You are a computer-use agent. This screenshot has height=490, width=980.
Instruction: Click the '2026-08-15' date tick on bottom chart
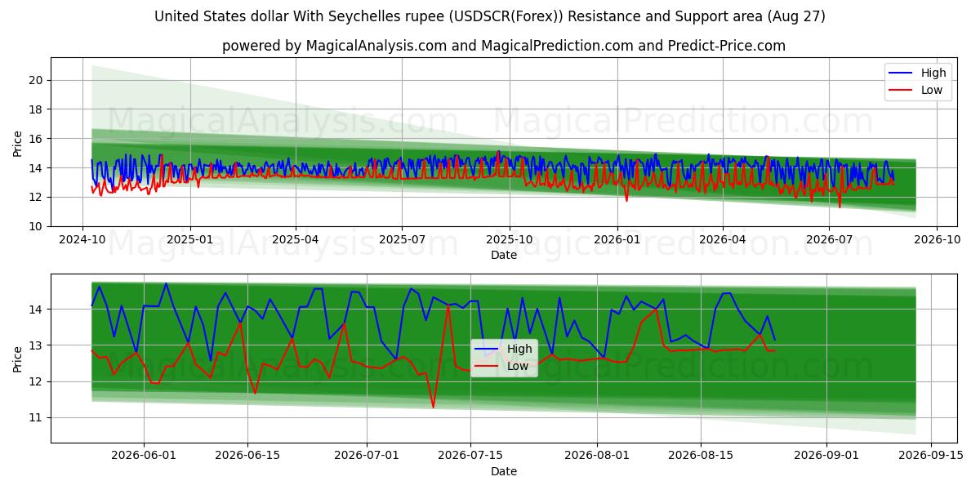pyautogui.click(x=701, y=457)
